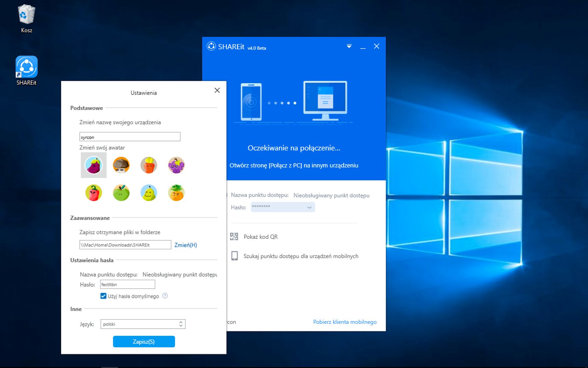Click the 'Ustawienia' dialog title
The image size is (588, 368).
(144, 93)
